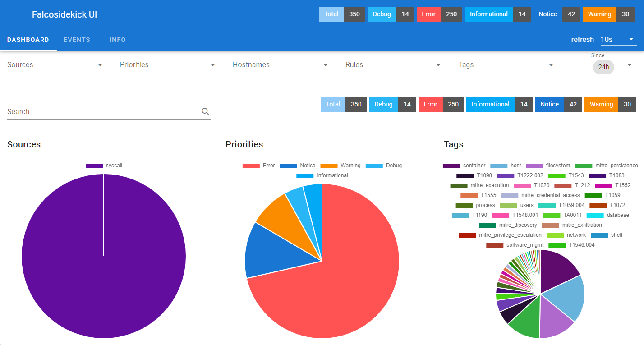Image resolution: width=644 pixels, height=345 pixels.
Task: Switch to the Dashboard tab
Action: point(28,40)
